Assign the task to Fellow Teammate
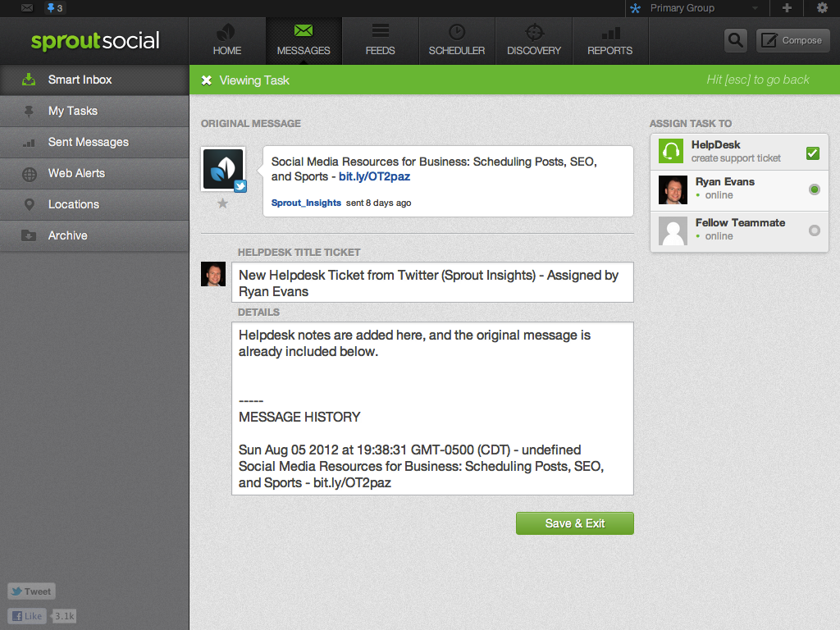The width and height of the screenshot is (840, 630). [813, 231]
